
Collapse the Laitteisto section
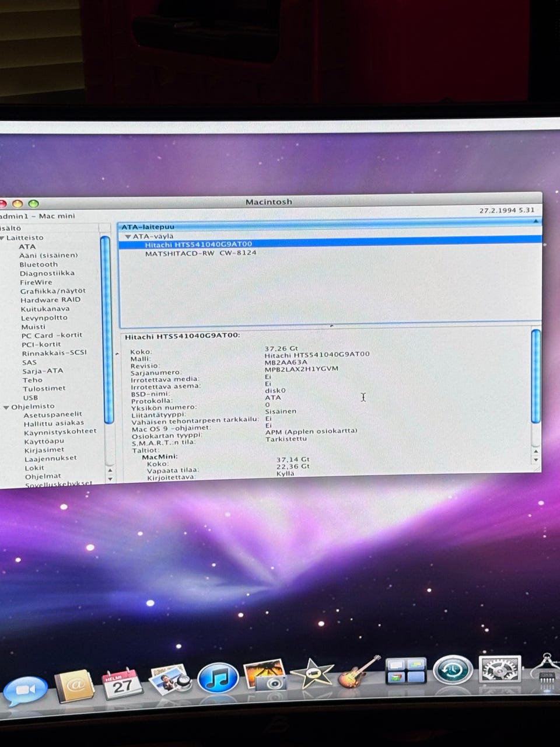tap(2, 238)
